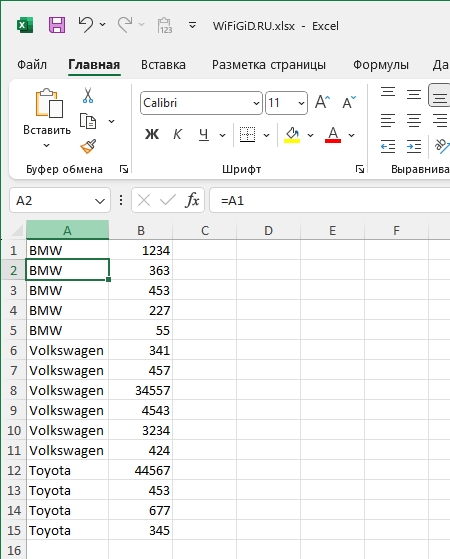Expand the Вставить paste options arrow
The height and width of the screenshot is (559, 450).
pyautogui.click(x=46, y=145)
